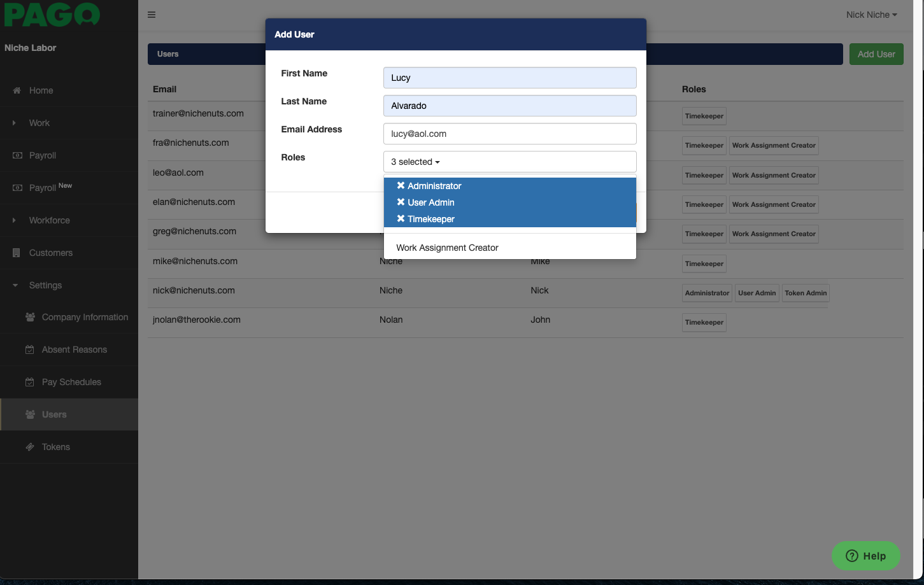Expand the Workforce sidebar section

click(49, 220)
